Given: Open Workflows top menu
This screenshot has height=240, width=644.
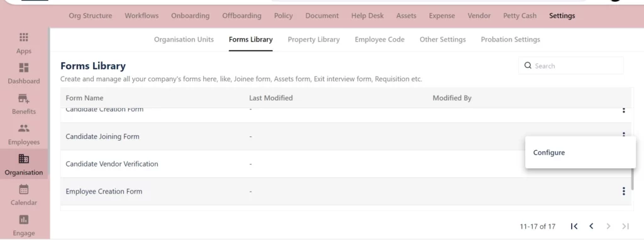Looking at the screenshot, I should [142, 16].
